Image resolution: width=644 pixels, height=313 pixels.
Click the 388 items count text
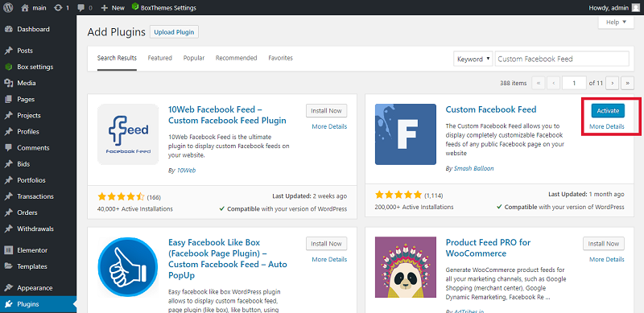coord(514,83)
